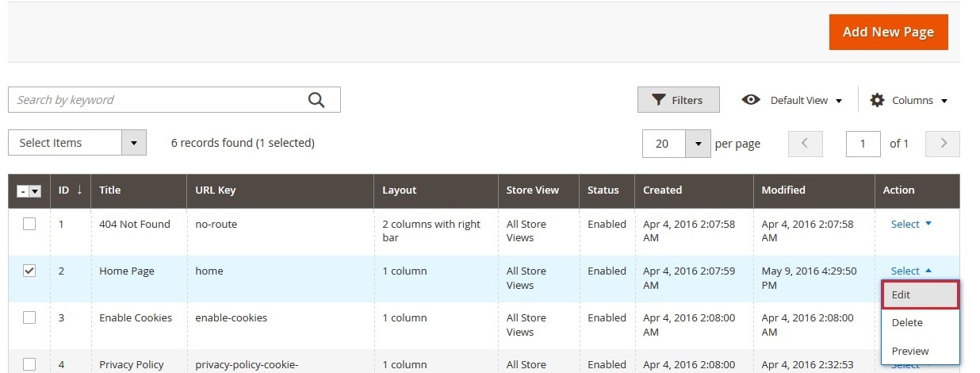Expand the Select Items actions dropdown

pos(133,144)
